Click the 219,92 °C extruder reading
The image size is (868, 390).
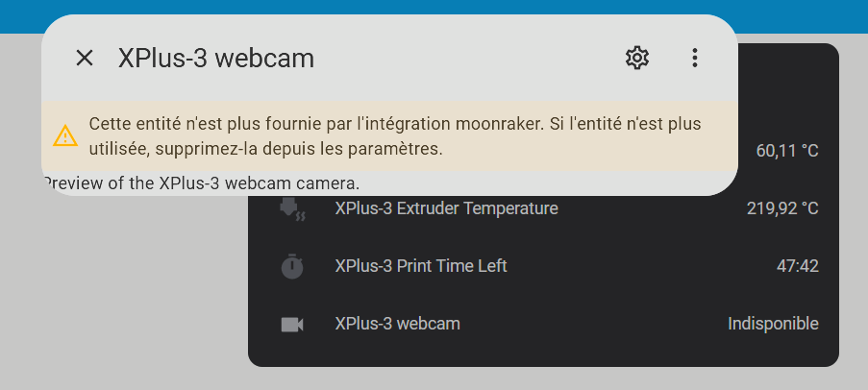click(782, 208)
